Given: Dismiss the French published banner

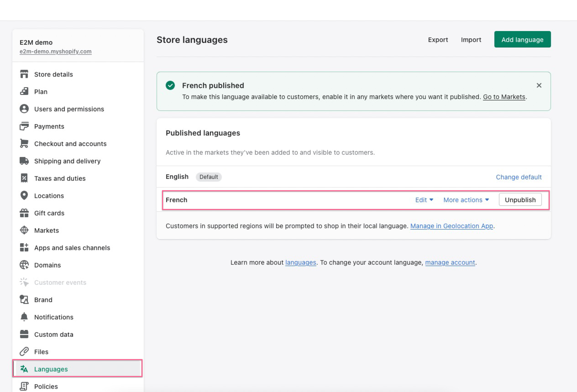Looking at the screenshot, I should [x=539, y=85].
